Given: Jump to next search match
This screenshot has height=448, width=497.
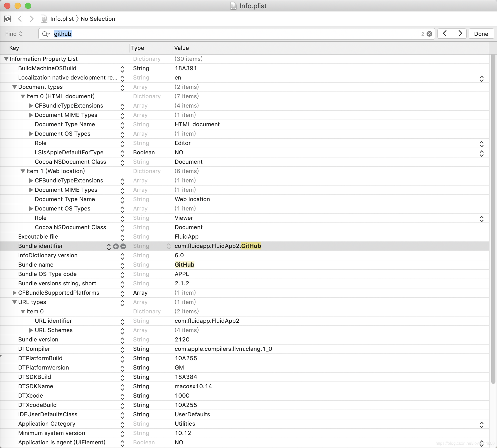Looking at the screenshot, I should tap(460, 34).
